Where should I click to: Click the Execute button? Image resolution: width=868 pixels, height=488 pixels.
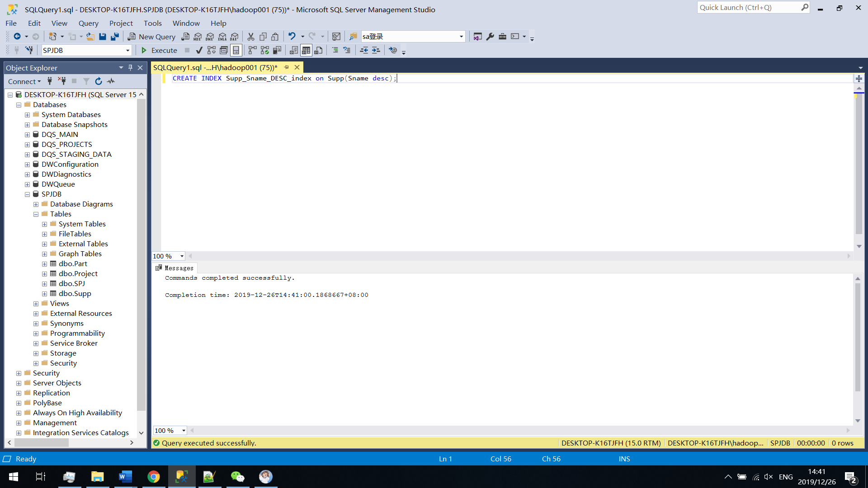pyautogui.click(x=159, y=50)
